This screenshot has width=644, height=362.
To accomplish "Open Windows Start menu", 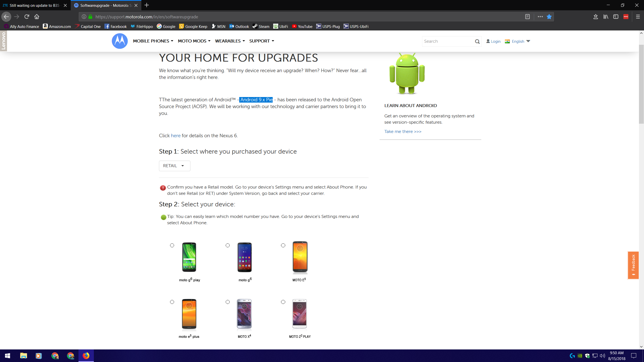I will [8, 356].
